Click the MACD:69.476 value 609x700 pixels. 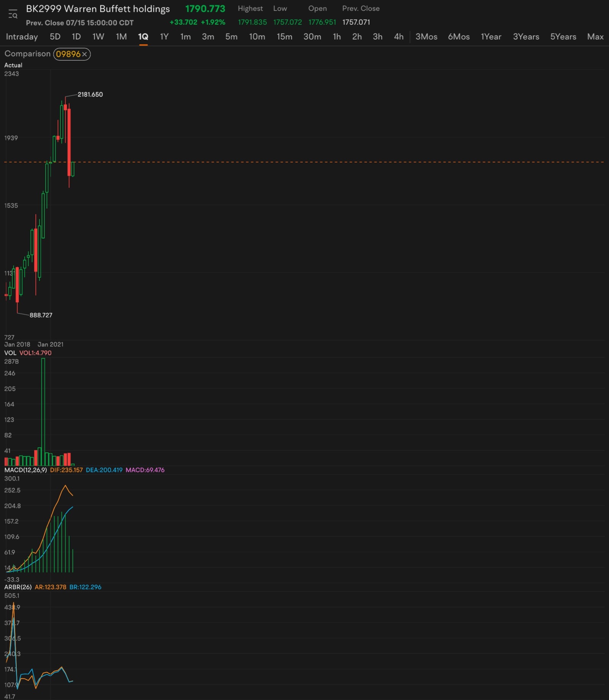145,470
